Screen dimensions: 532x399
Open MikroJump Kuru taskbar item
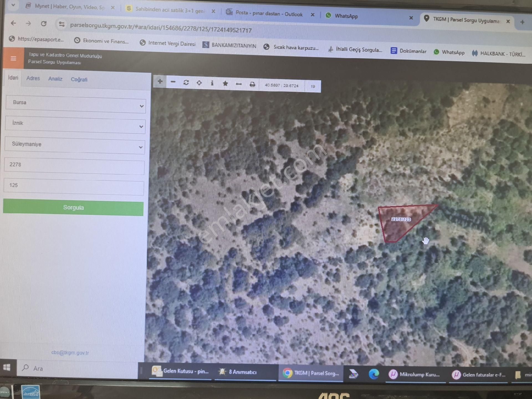[x=415, y=375]
